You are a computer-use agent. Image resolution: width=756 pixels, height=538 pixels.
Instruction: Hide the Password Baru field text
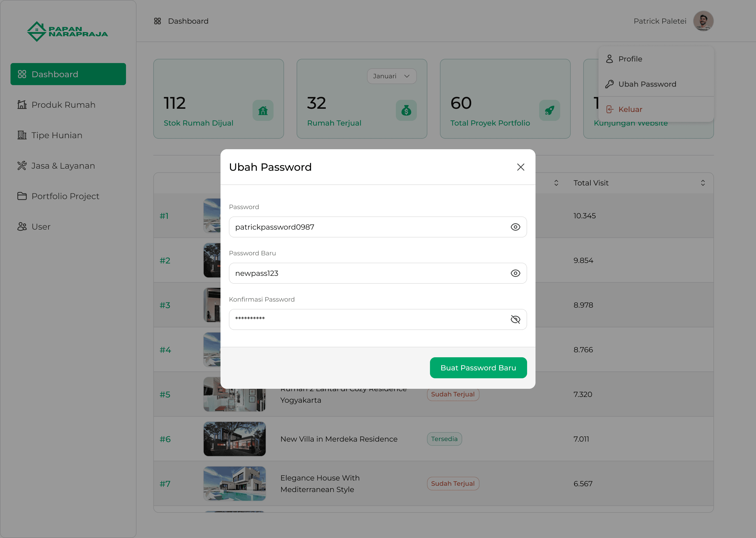coord(515,273)
